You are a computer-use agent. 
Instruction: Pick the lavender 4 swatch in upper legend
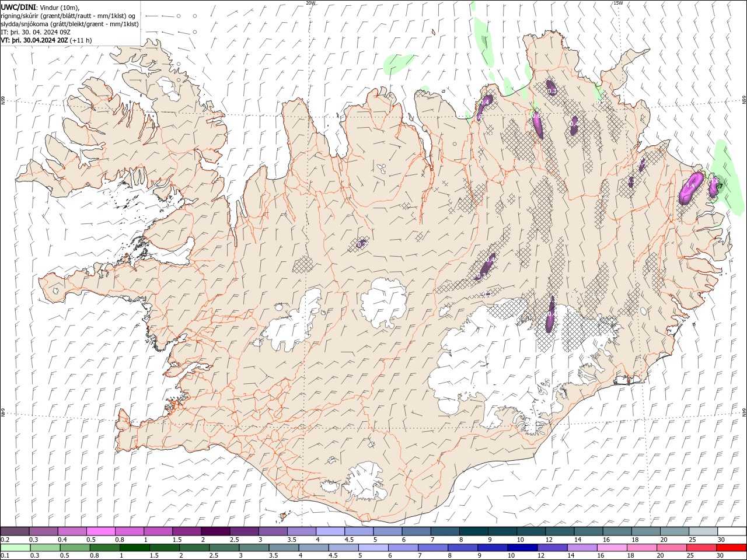pos(330,531)
